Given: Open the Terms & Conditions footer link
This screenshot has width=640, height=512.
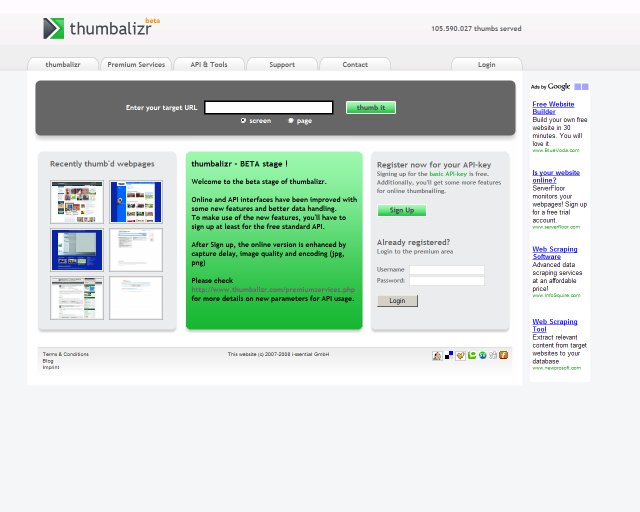Looking at the screenshot, I should point(66,354).
